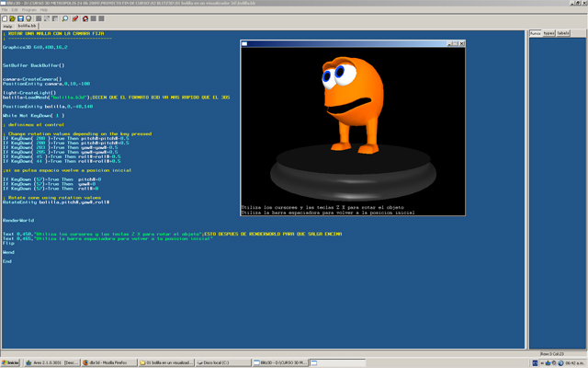Click the Cut toolbar icon

39,18
